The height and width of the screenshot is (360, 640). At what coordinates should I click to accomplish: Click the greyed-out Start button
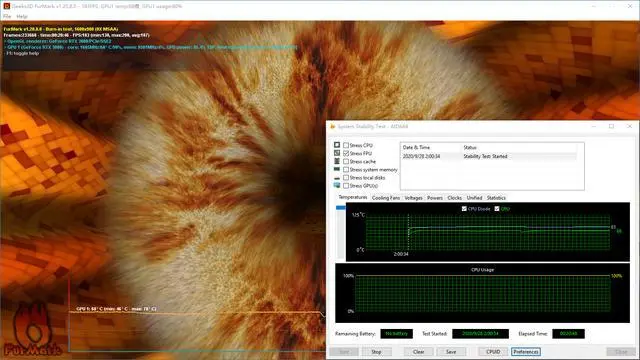(344, 352)
